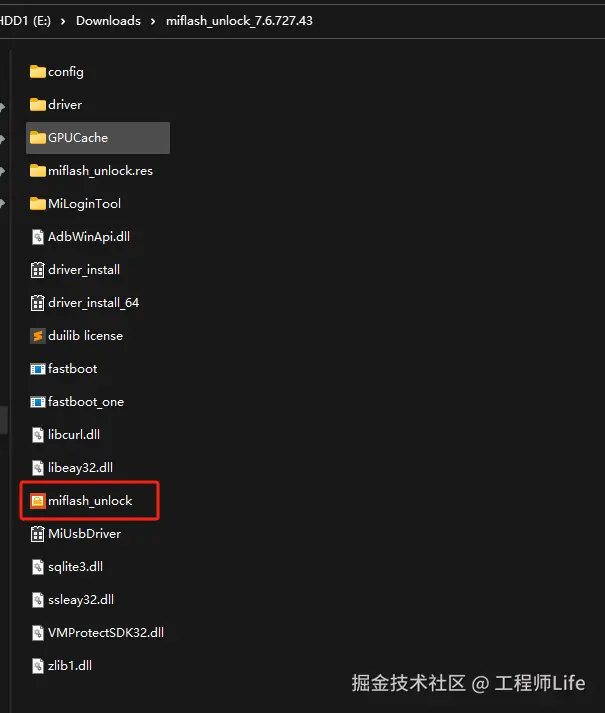The width and height of the screenshot is (605, 713).
Task: Click the VMProtectSDK32.dll file icon
Action: (x=38, y=633)
